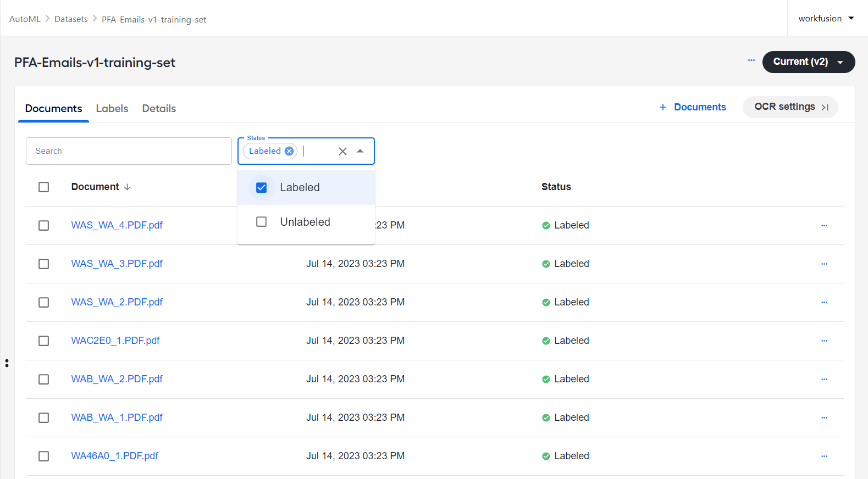Open the workfusion account dropdown

[826, 19]
